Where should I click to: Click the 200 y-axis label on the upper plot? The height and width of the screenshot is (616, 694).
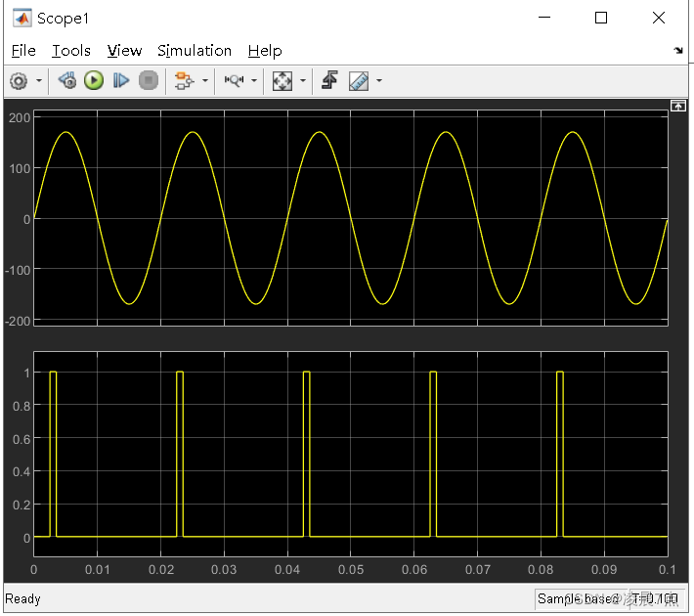click(x=20, y=118)
